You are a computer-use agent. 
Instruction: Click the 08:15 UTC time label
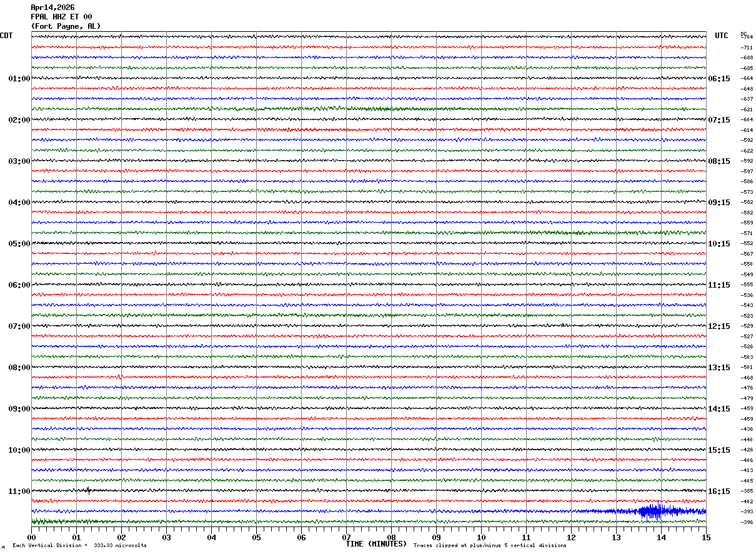click(x=719, y=161)
